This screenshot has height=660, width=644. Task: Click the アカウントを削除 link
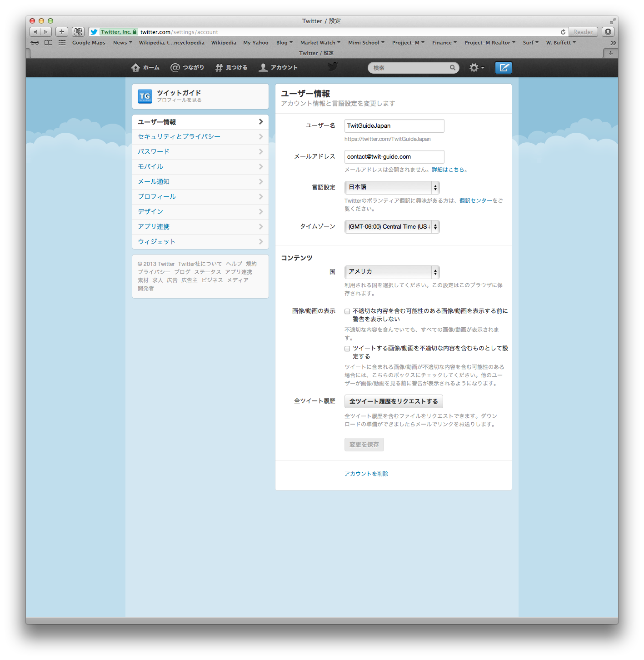(366, 474)
